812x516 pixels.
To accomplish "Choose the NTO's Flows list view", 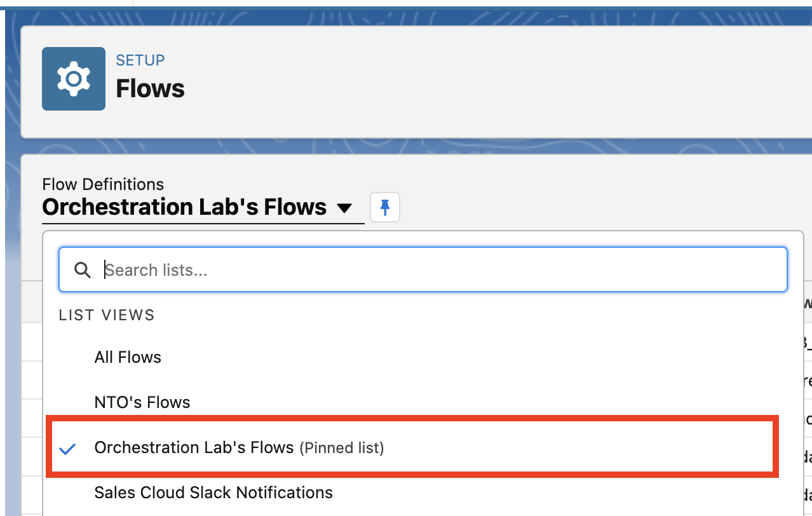I will (x=142, y=402).
